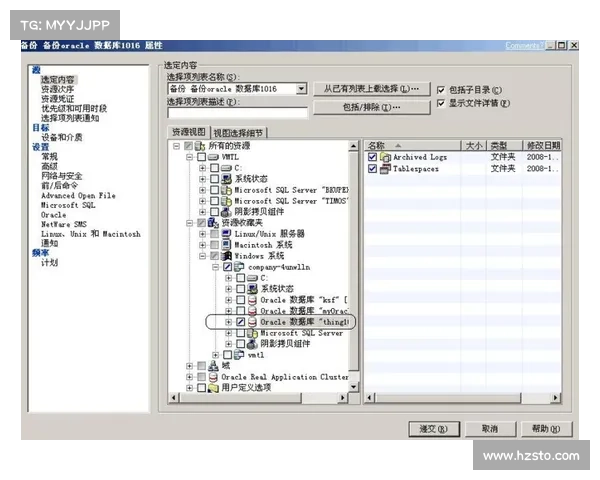Click the 取消 button

pos(490,429)
